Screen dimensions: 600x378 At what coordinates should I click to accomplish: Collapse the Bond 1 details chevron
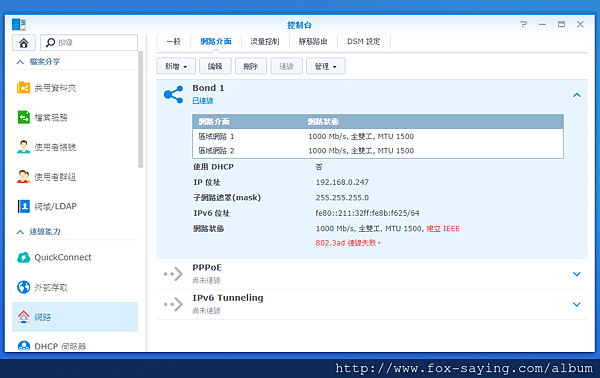tap(577, 95)
